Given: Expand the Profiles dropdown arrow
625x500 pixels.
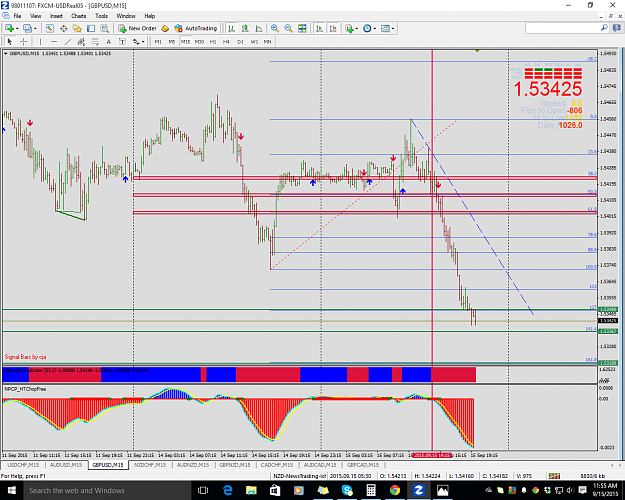Looking at the screenshot, I should (35, 28).
